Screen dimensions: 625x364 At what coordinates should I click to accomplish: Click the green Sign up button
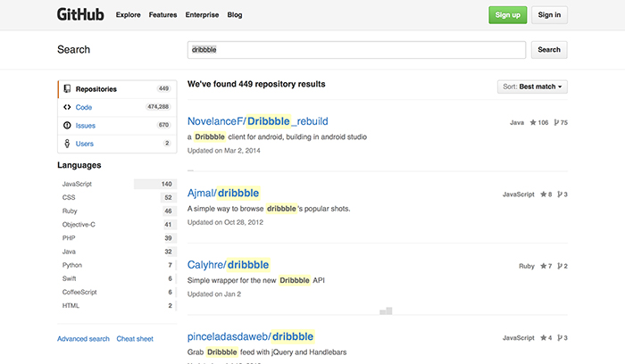(508, 15)
